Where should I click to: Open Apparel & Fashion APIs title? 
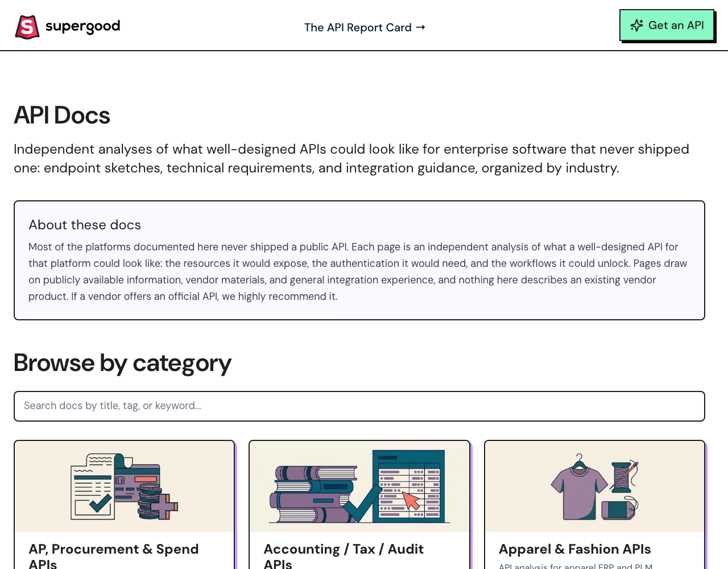pos(575,549)
